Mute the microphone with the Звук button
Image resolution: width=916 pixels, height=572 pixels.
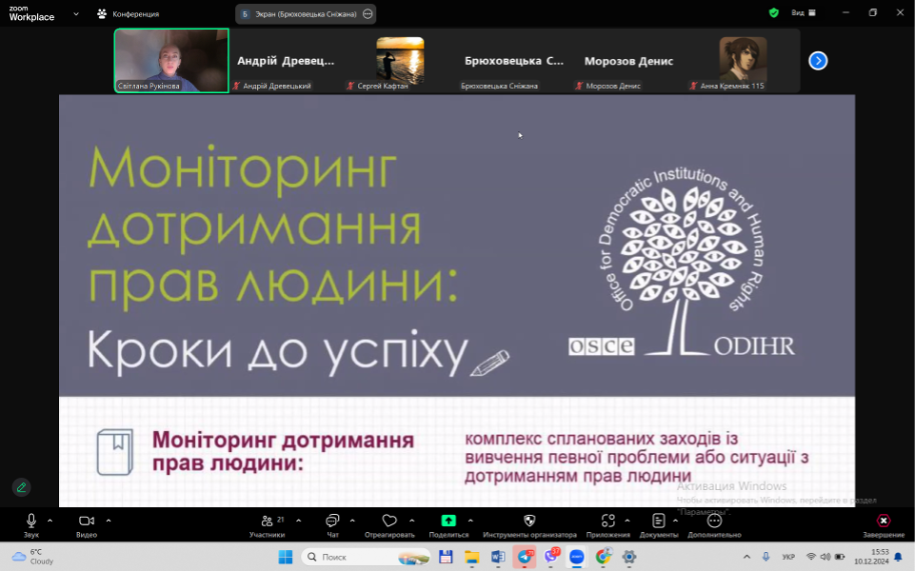point(31,525)
